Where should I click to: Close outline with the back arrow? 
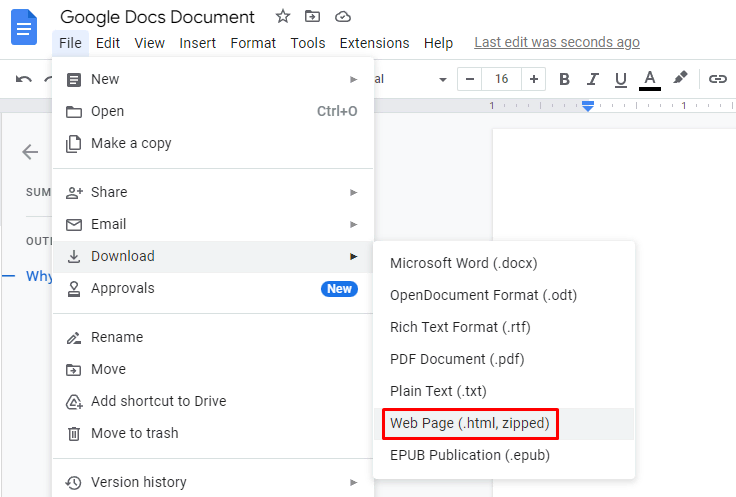(x=31, y=152)
